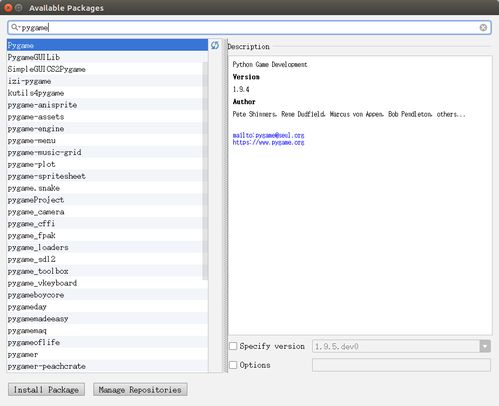Image resolution: width=499 pixels, height=406 pixels.
Task: Select the pygame-plot package
Action: click(107, 164)
